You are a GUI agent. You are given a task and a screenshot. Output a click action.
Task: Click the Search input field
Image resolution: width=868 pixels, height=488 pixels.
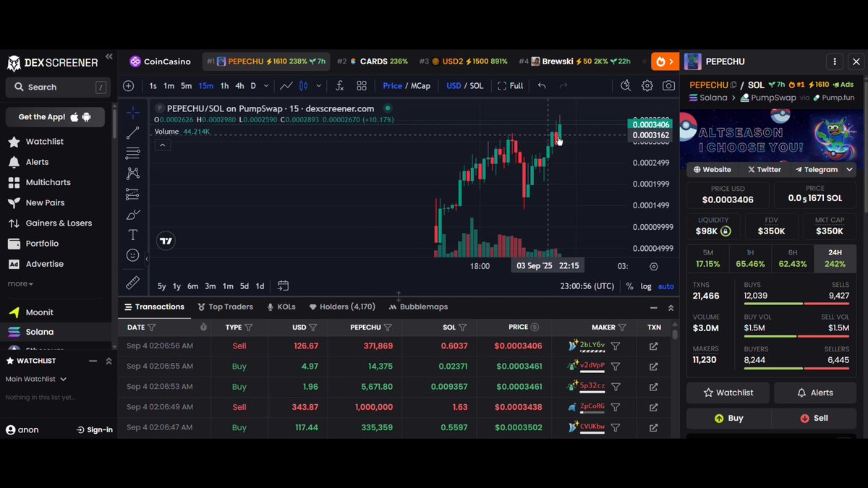(58, 87)
